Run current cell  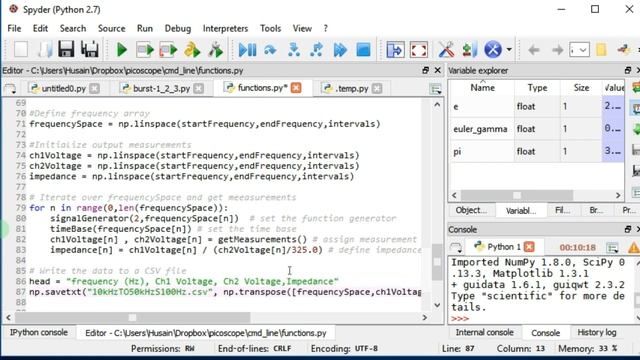tap(144, 50)
